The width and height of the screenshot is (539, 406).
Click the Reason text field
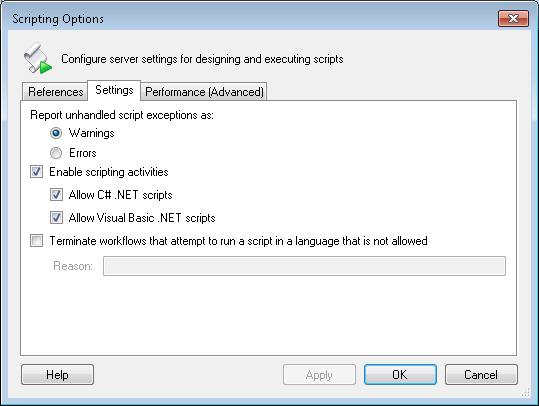(304, 266)
